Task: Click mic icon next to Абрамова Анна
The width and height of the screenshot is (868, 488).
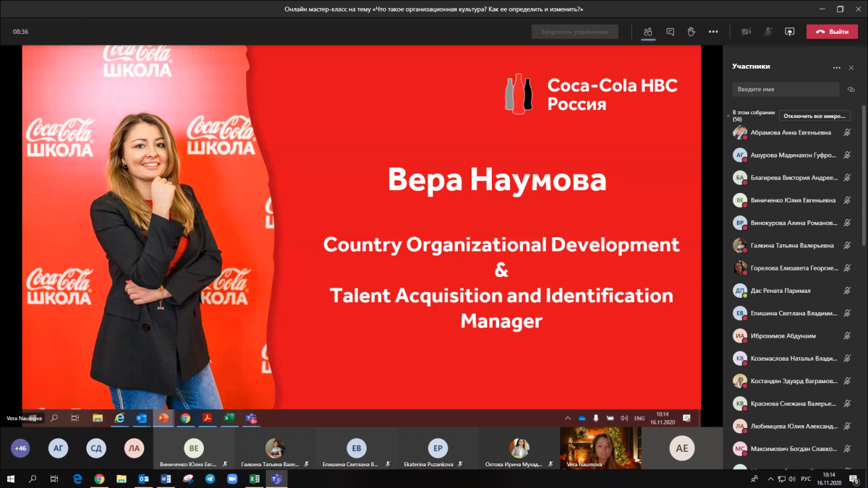Action: (847, 132)
